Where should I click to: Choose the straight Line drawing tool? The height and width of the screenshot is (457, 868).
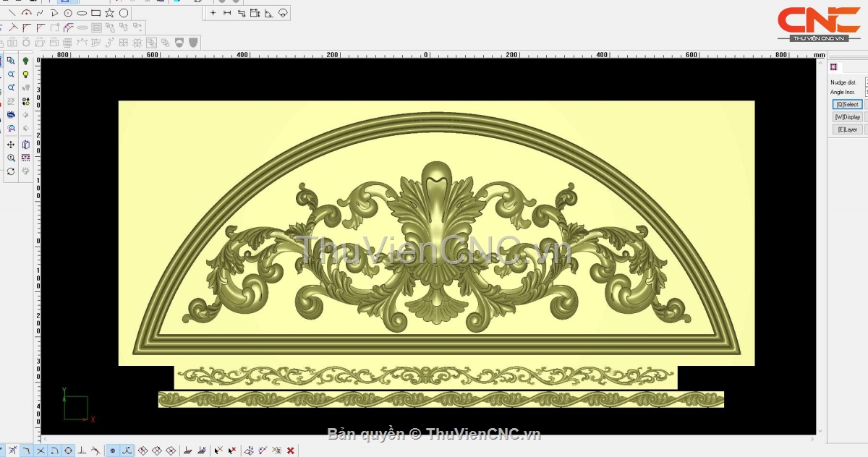click(12, 13)
